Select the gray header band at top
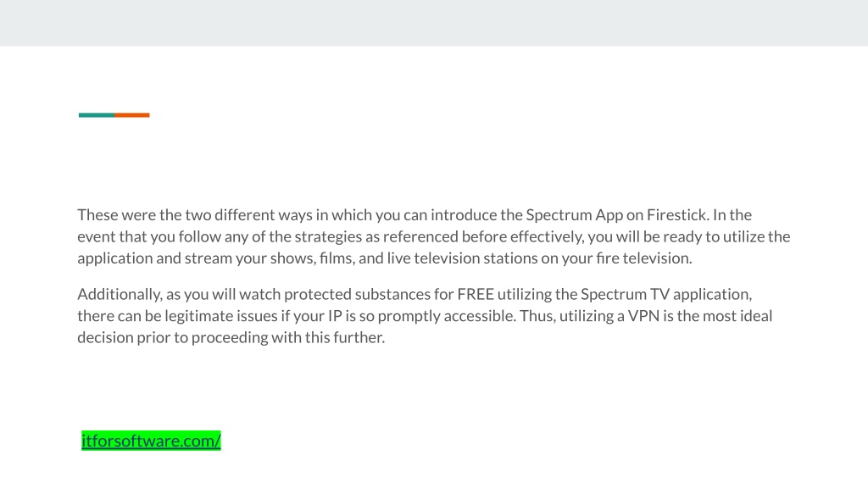This screenshot has width=868, height=488. pos(434,23)
